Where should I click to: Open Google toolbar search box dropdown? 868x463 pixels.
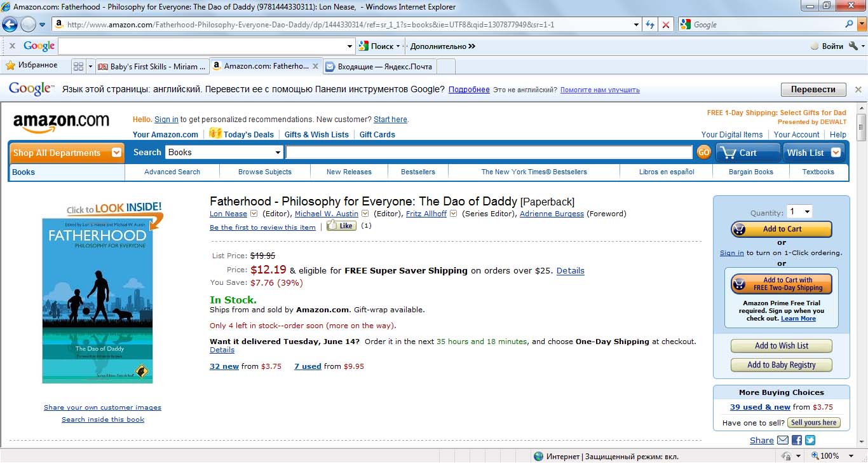349,46
